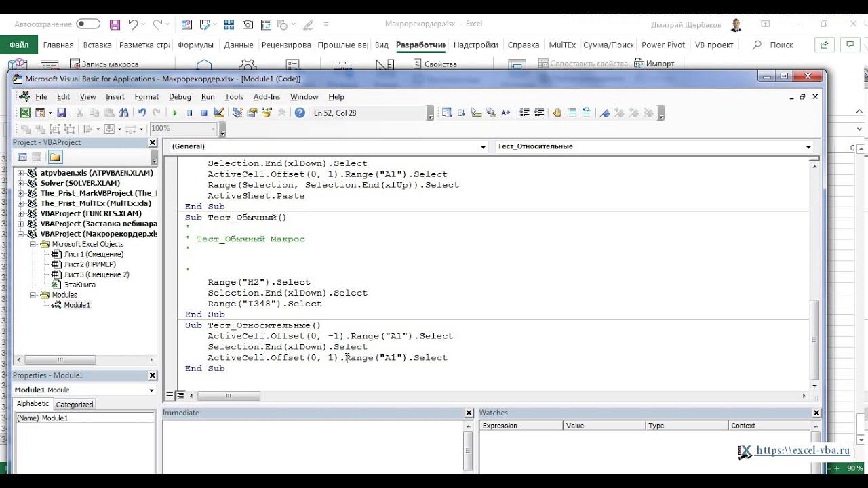Image resolution: width=868 pixels, height=488 pixels.
Task: Select Лист2 (ПРИМЕР) in project tree
Action: 90,264
